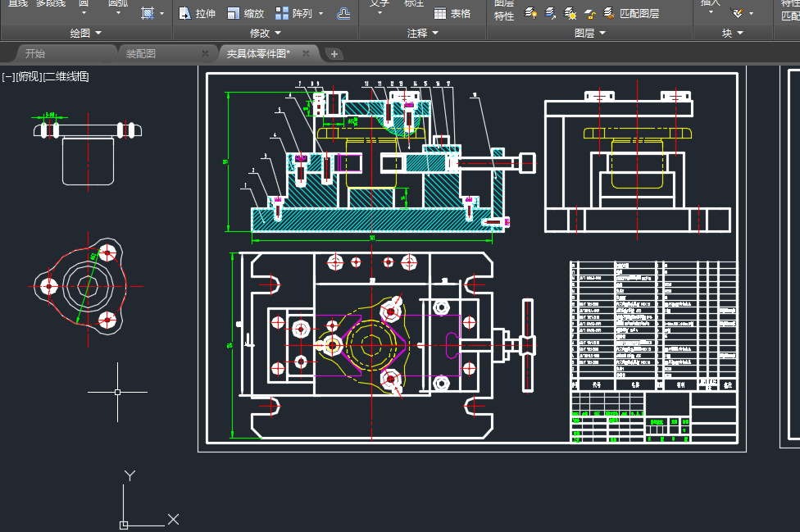The width and height of the screenshot is (800, 532).
Task: Click the offset/edit icon right of Array
Action: (344, 13)
